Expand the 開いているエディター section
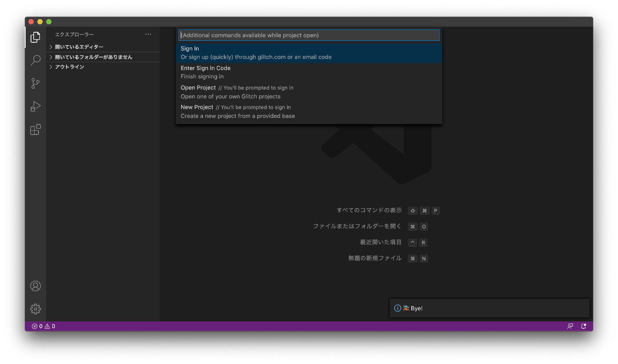 [104, 47]
